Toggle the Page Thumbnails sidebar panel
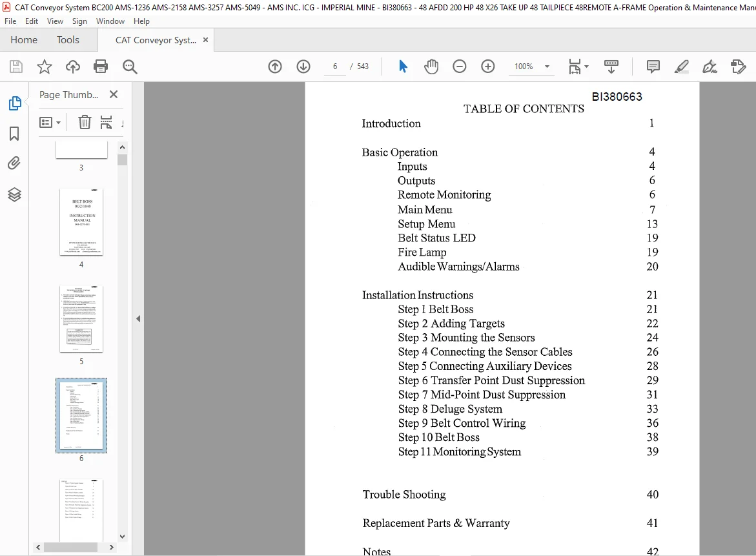756x556 pixels. 15,103
